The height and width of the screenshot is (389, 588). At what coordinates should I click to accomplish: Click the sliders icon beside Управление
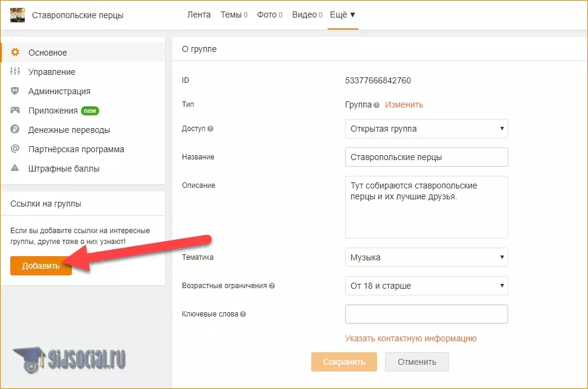coord(15,72)
